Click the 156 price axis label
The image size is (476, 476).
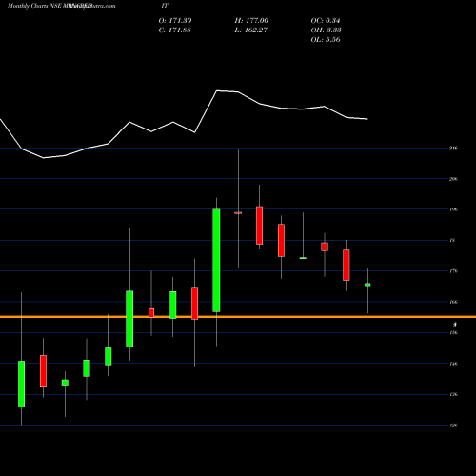453,333
